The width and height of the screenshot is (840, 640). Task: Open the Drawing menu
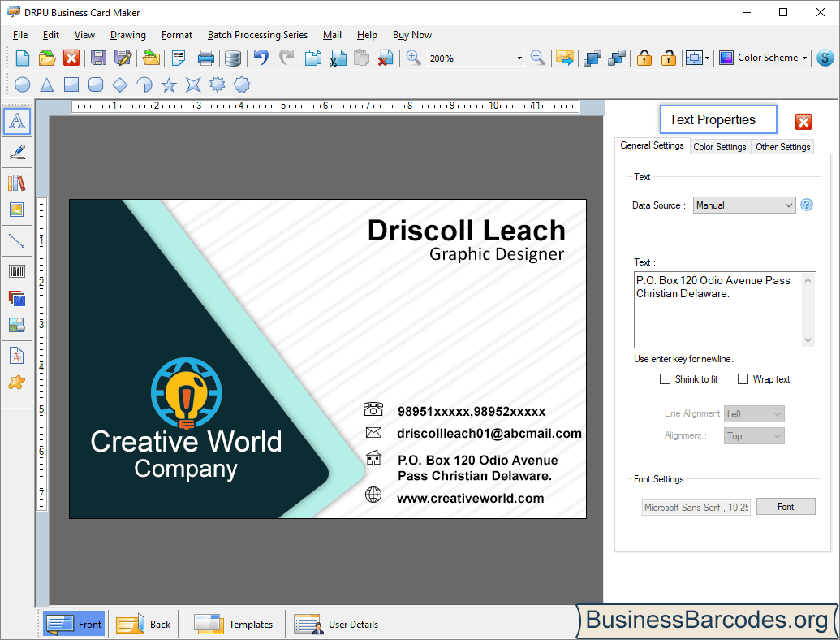[128, 35]
